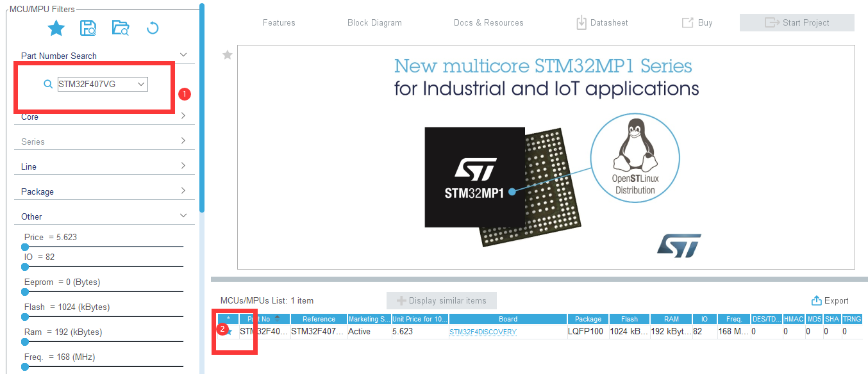Collapse the Other filter section

pyautogui.click(x=183, y=216)
